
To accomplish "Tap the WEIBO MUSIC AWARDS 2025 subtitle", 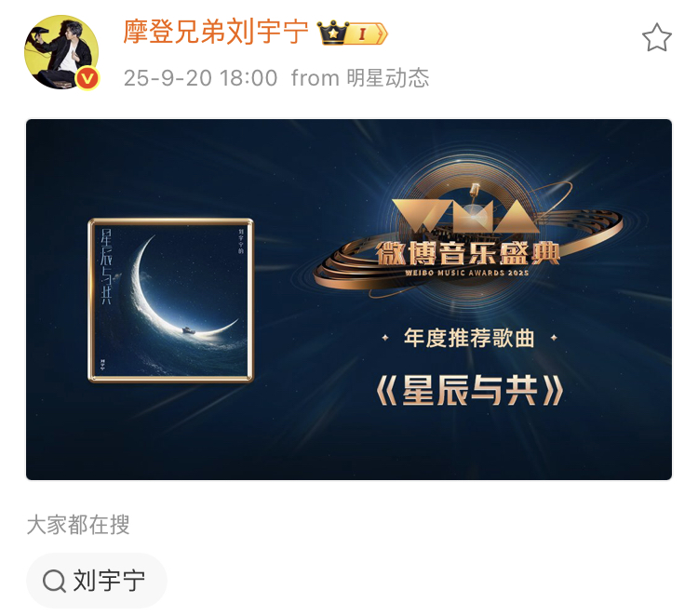I will pos(467,273).
